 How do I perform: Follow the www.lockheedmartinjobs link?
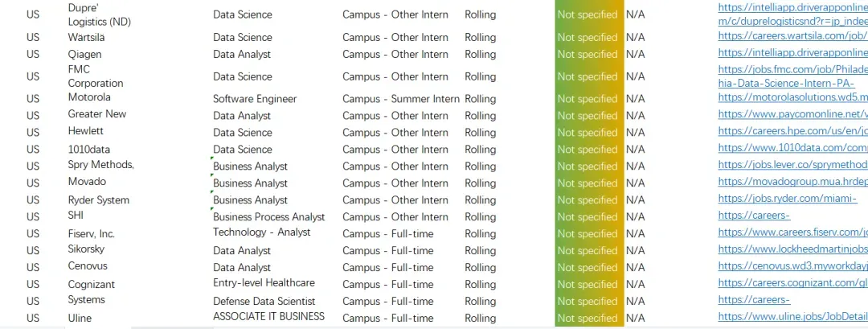[792, 249]
